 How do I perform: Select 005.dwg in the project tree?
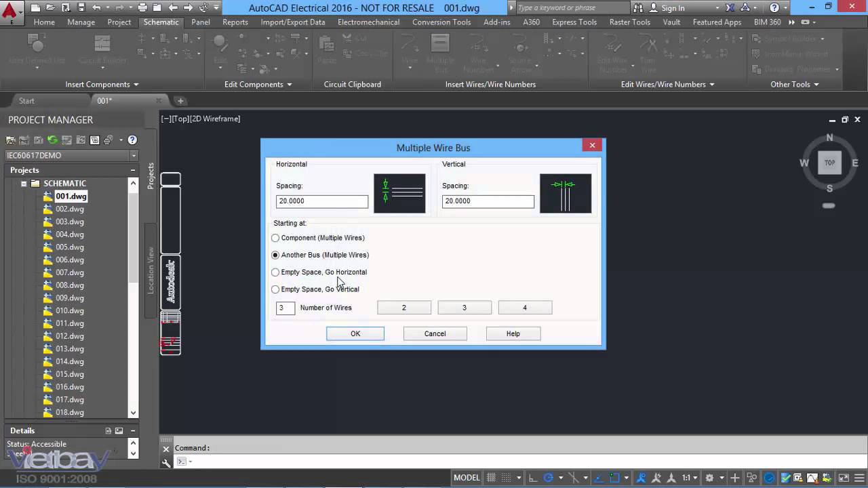[70, 247]
